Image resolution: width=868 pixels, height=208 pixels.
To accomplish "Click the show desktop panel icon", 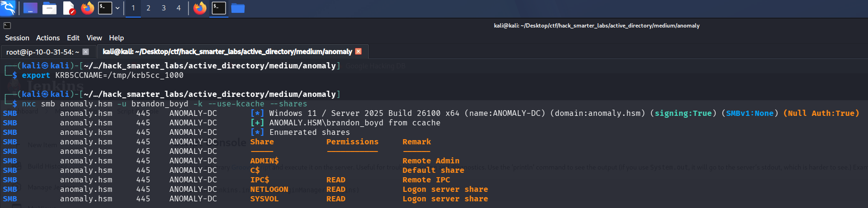I will pos(30,8).
